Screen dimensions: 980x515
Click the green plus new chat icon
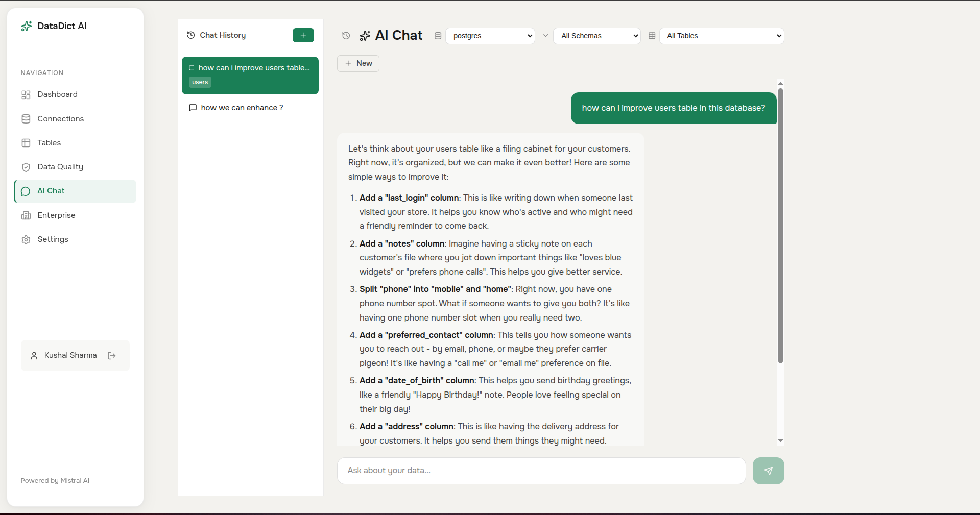[x=303, y=35]
